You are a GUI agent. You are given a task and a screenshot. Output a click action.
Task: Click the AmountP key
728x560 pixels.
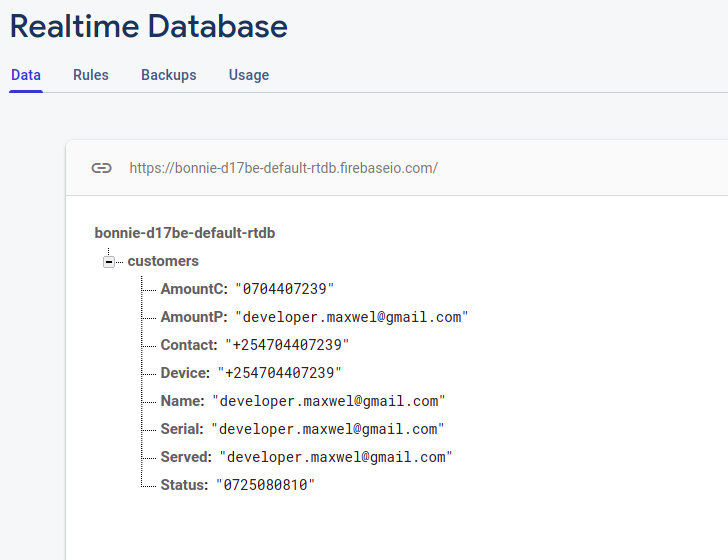click(x=192, y=317)
